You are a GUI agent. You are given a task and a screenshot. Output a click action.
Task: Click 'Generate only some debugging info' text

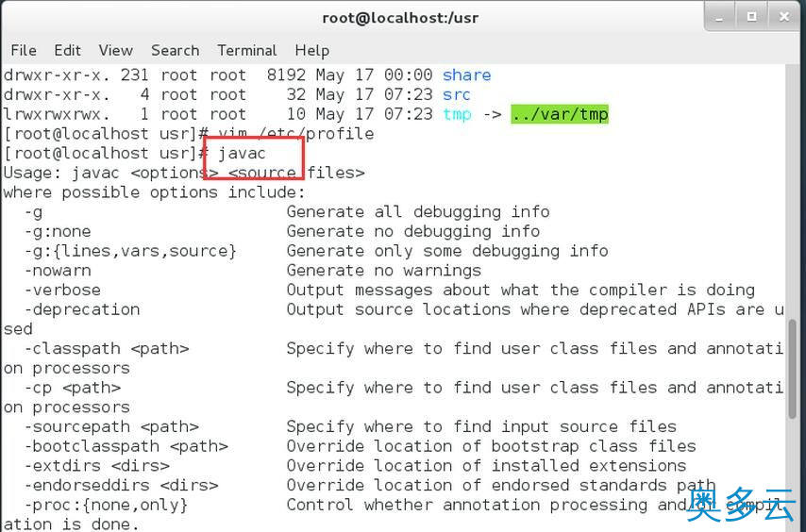[x=447, y=251]
